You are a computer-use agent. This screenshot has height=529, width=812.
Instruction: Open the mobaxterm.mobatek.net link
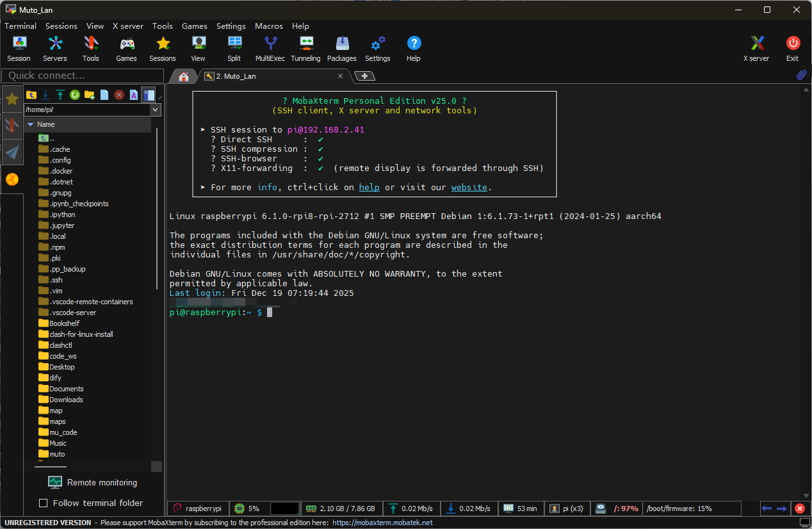click(x=383, y=523)
